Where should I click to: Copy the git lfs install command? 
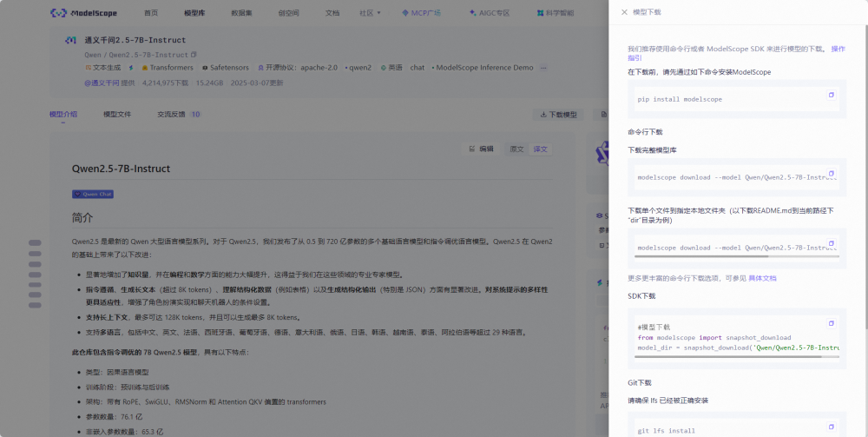pyautogui.click(x=831, y=427)
